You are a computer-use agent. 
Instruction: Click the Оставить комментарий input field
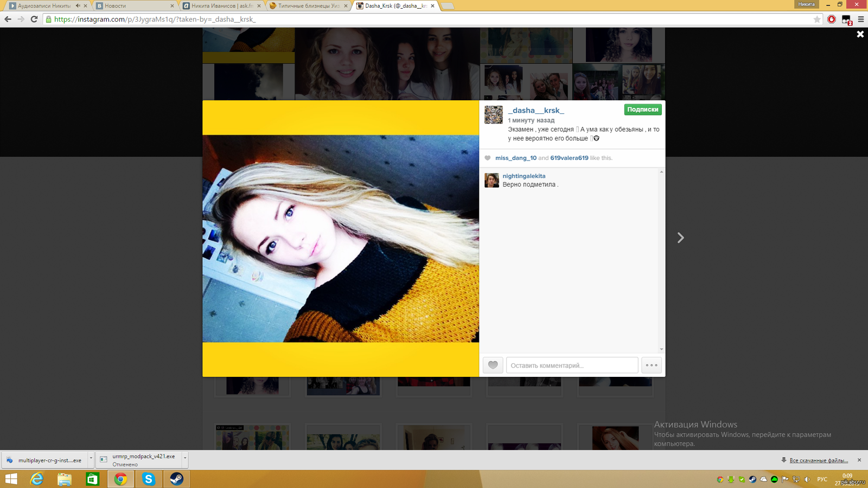tap(572, 365)
